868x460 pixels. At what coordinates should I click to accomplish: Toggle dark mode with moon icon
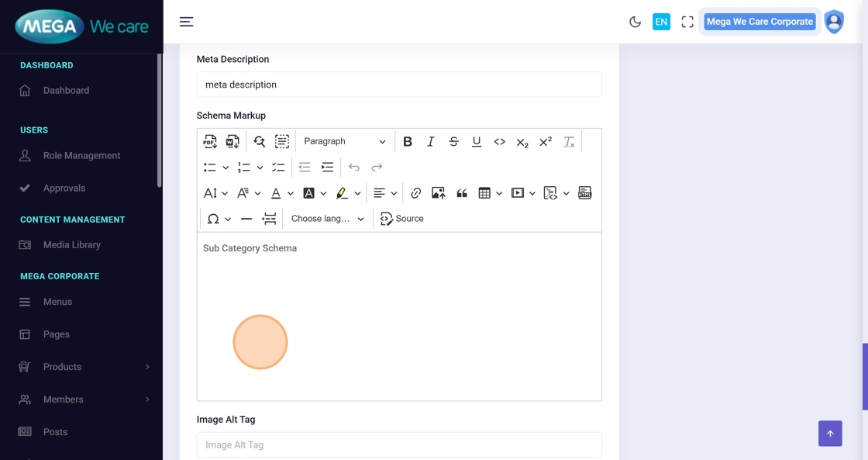click(635, 22)
